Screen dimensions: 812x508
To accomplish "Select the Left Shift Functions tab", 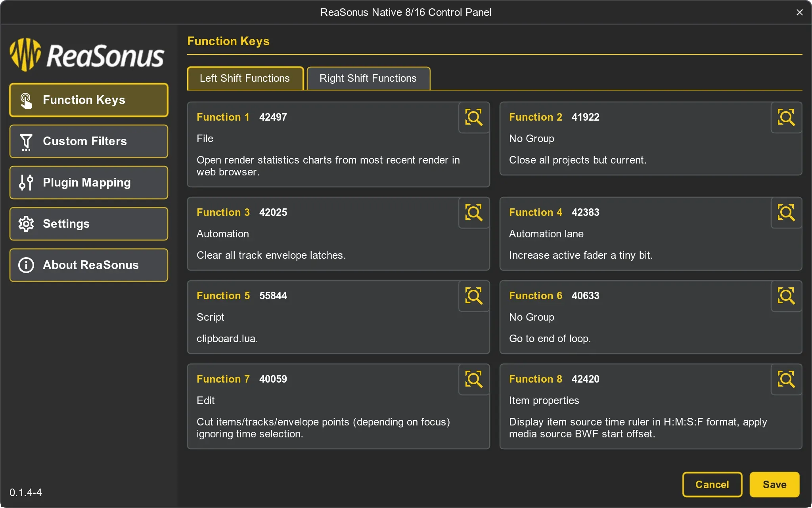I will [245, 78].
